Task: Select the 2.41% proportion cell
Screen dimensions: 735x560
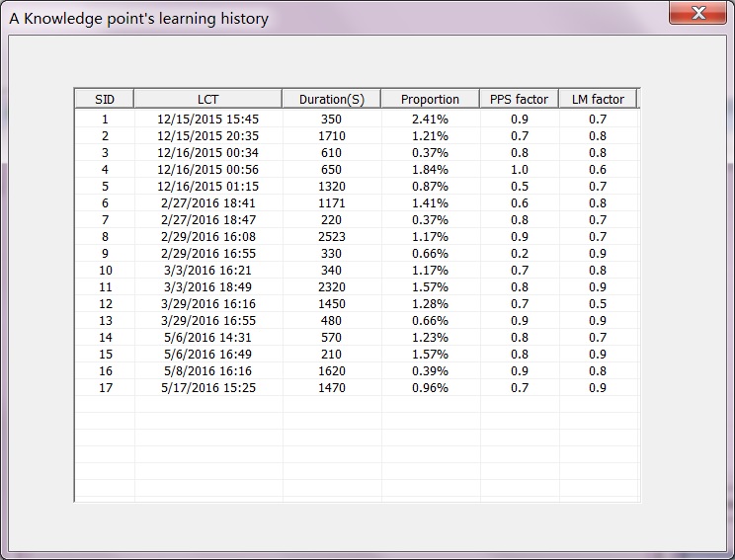Action: (430, 120)
